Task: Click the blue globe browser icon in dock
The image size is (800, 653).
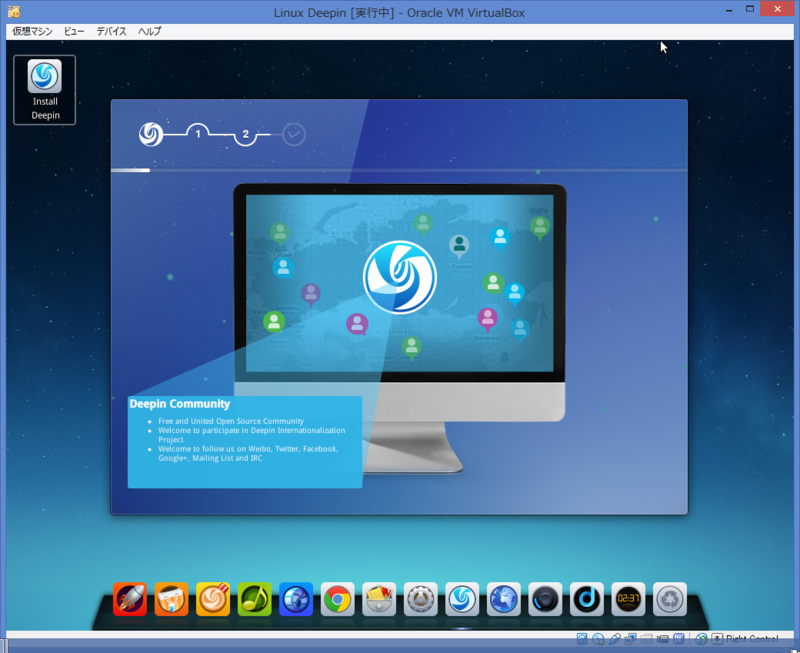Action: [503, 600]
